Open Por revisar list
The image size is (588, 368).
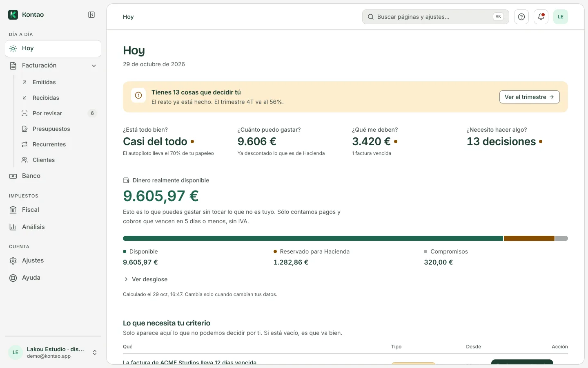[59, 113]
